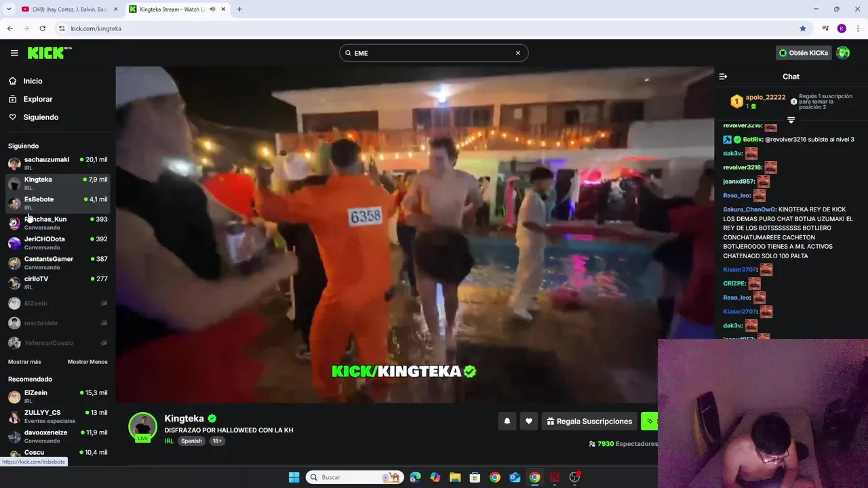
Task: Open OBS Studio from taskbar
Action: (x=574, y=477)
